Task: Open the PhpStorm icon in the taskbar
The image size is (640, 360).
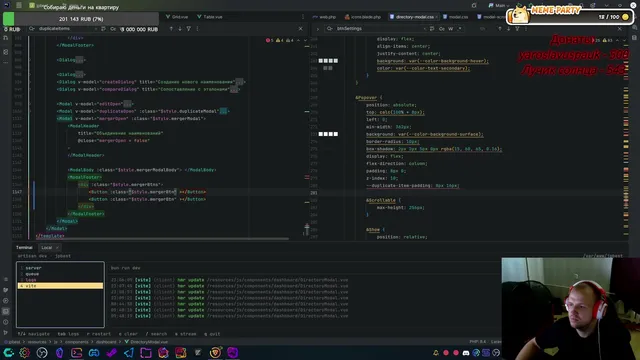Action: point(232,353)
